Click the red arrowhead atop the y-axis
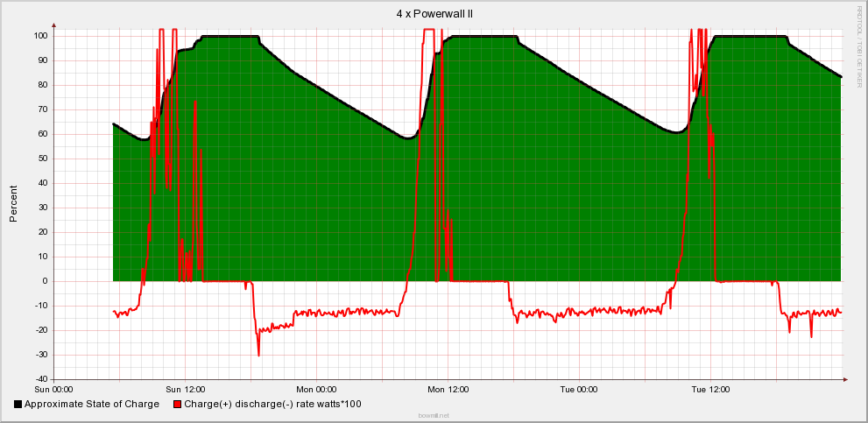The image size is (868, 423). (53, 25)
